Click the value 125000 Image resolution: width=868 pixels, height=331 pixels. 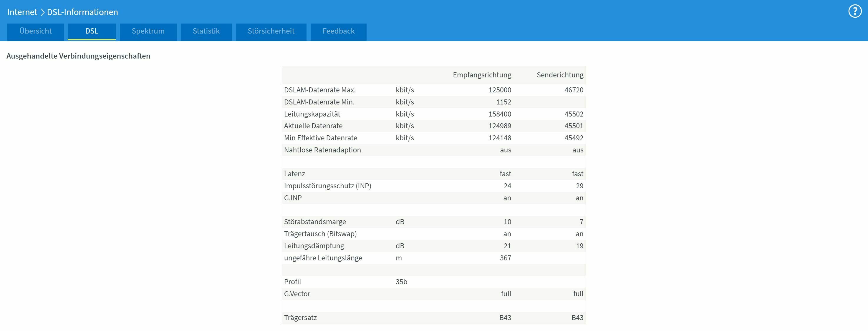[x=500, y=90]
